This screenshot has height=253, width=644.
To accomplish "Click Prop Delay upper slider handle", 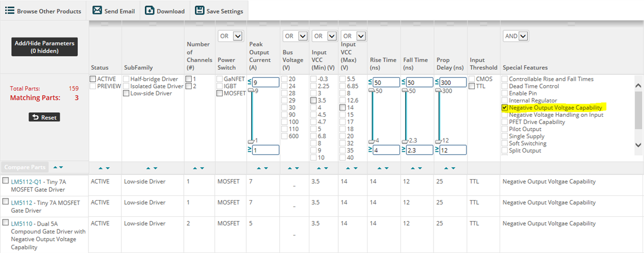I will [x=438, y=91].
